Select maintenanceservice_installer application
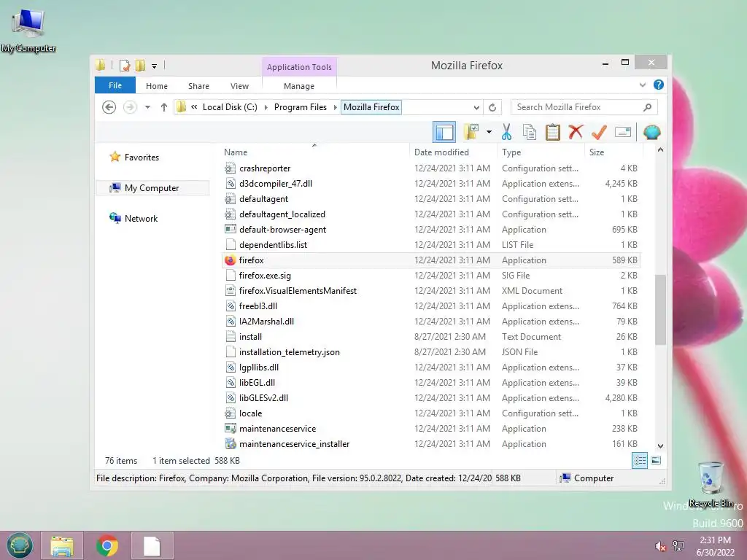The image size is (747, 560). pyautogui.click(x=430, y=444)
